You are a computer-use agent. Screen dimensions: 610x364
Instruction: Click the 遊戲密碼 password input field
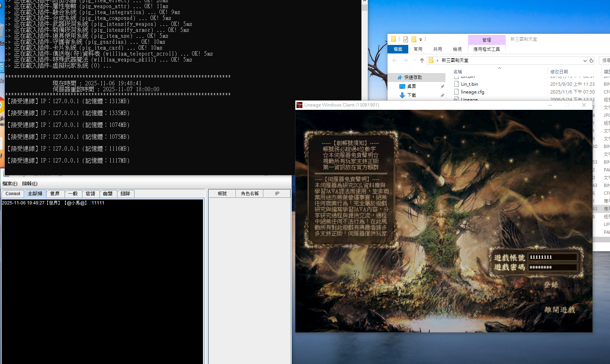tap(553, 268)
